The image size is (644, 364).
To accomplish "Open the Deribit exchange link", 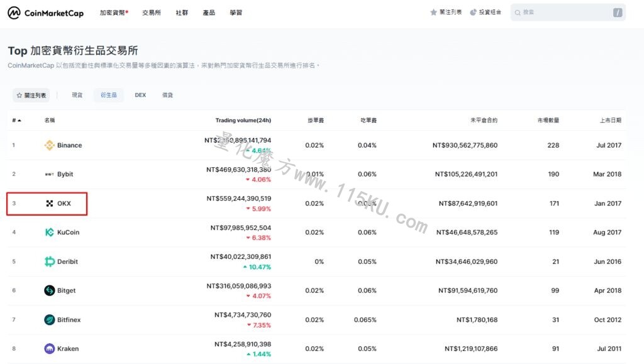I will coord(67,262).
